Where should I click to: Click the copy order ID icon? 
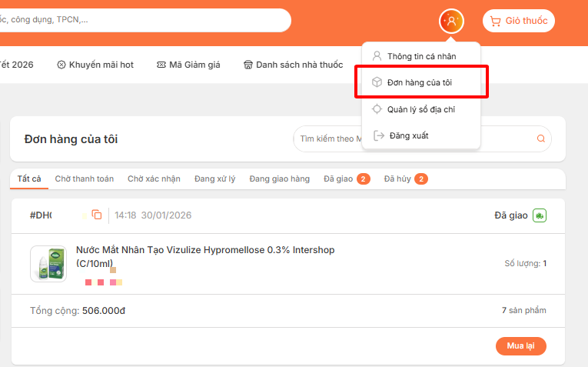click(x=97, y=215)
